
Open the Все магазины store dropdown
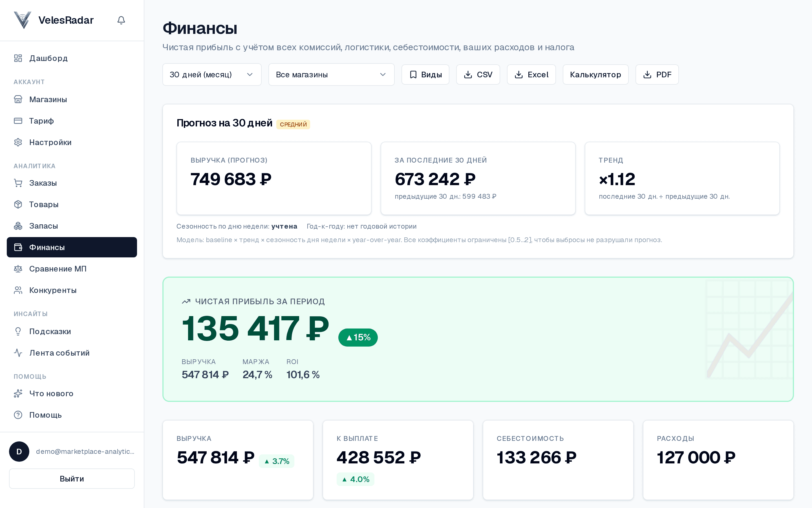point(331,75)
